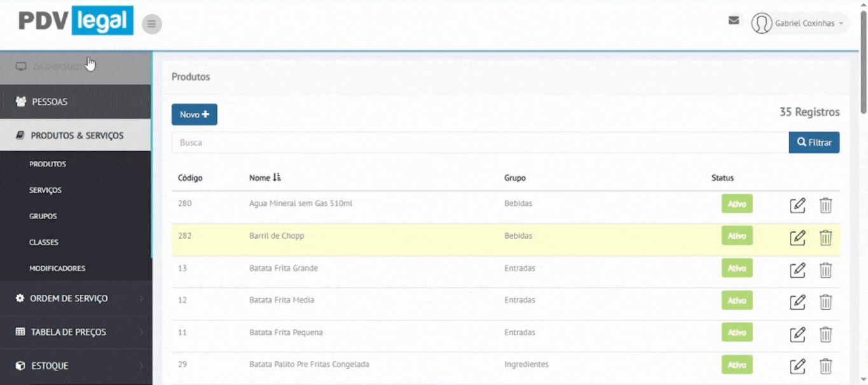Image resolution: width=868 pixels, height=385 pixels.
Task: Delete the Batata Palito Pre Fritas product
Action: pyautogui.click(x=825, y=366)
